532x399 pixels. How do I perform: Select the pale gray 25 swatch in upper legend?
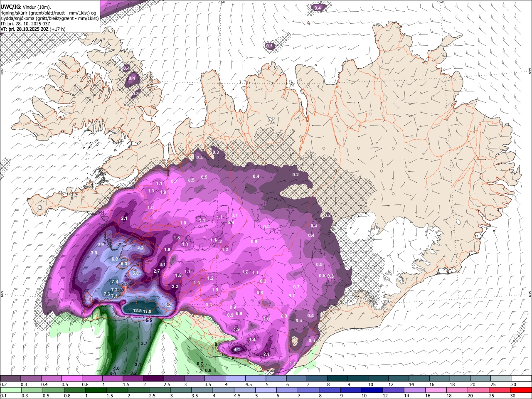click(501, 379)
